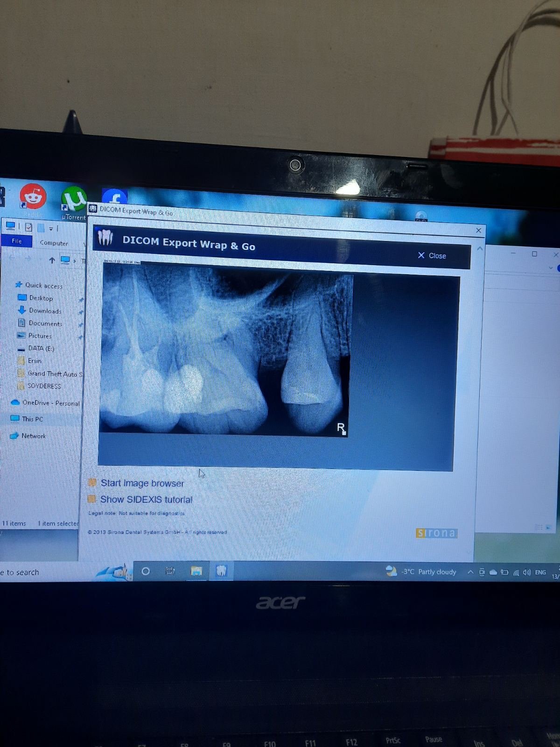
Task: Open the File tab in File Explorer
Action: pyautogui.click(x=17, y=241)
